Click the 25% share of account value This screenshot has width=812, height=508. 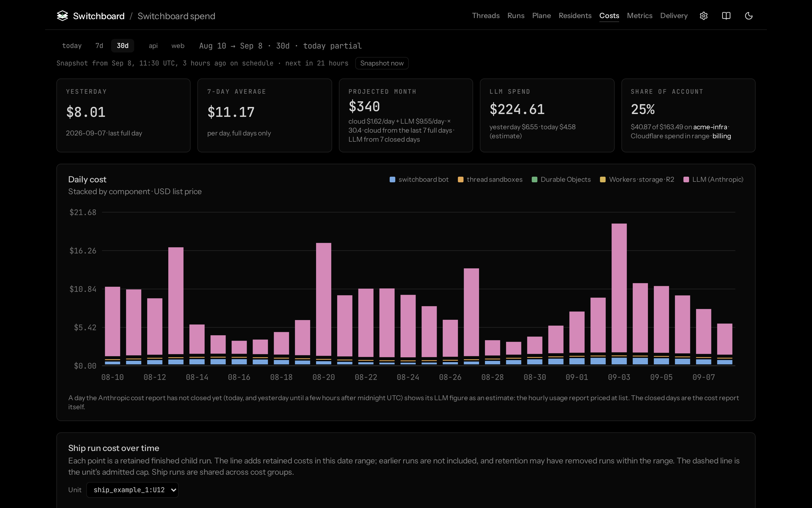[643, 109]
